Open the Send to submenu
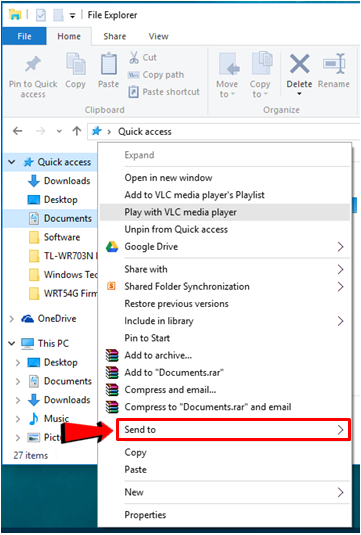Image resolution: width=361 pixels, height=535 pixels. [233, 430]
